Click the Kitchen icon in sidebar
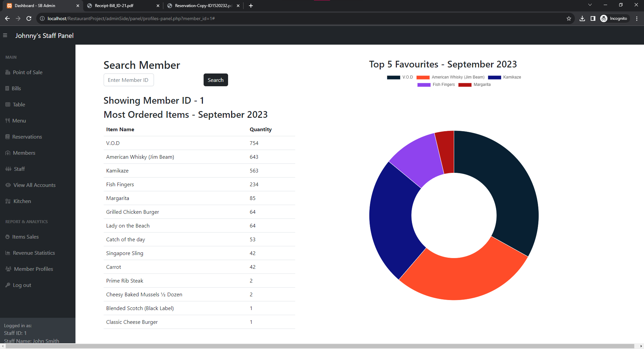 [x=8, y=201]
